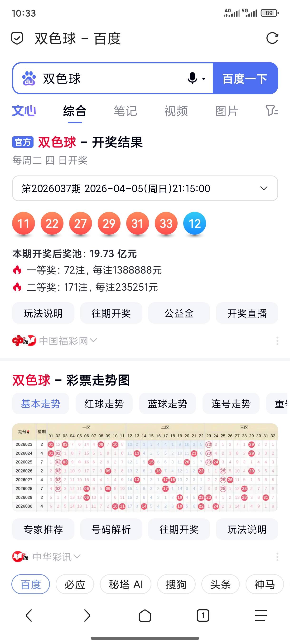The image size is (290, 644).
Task: Open 玩法说明 under the trend chart
Action: [x=247, y=529]
